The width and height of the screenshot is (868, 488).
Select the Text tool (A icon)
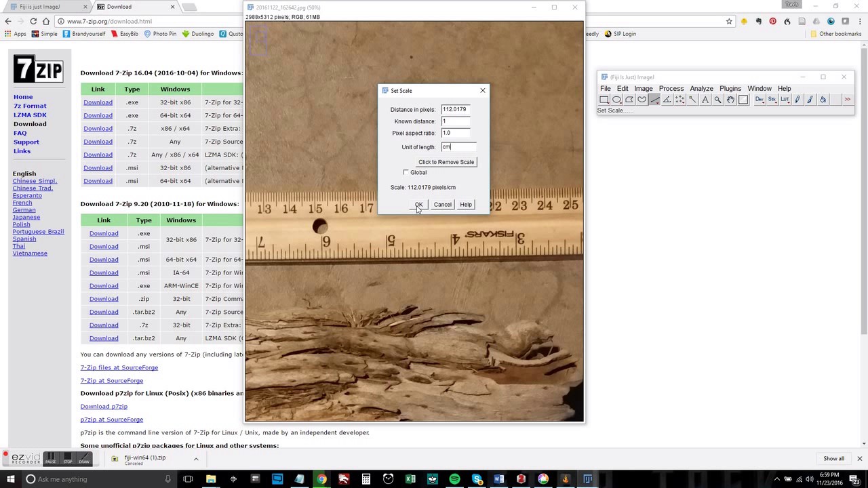tap(705, 100)
